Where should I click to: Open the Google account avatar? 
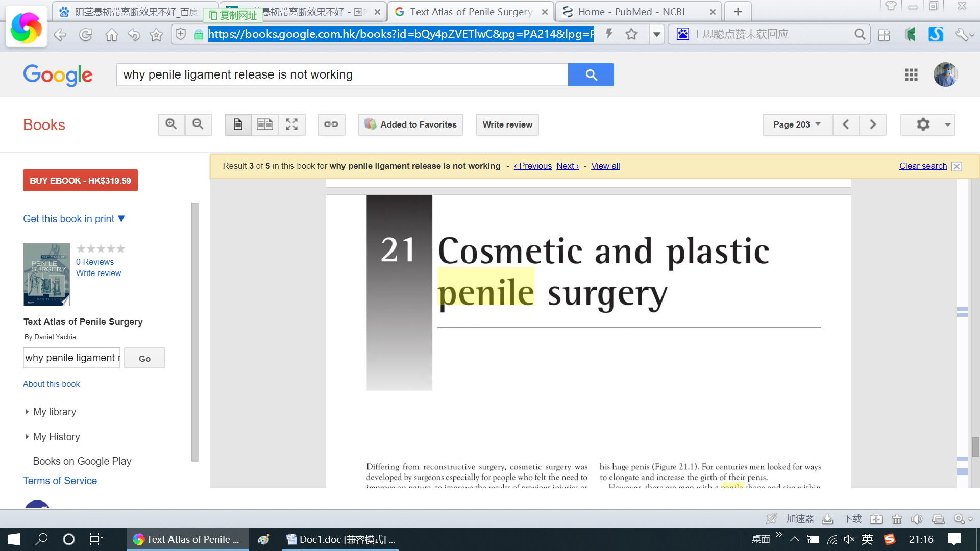(945, 74)
